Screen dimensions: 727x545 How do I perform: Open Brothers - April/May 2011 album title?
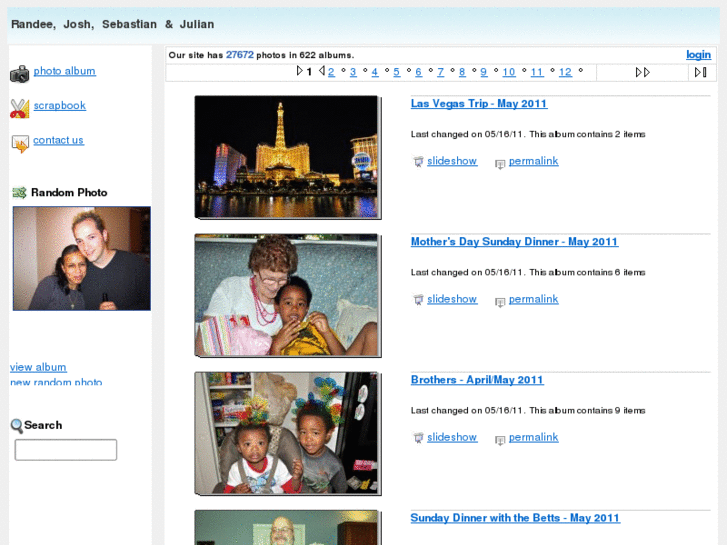click(477, 380)
